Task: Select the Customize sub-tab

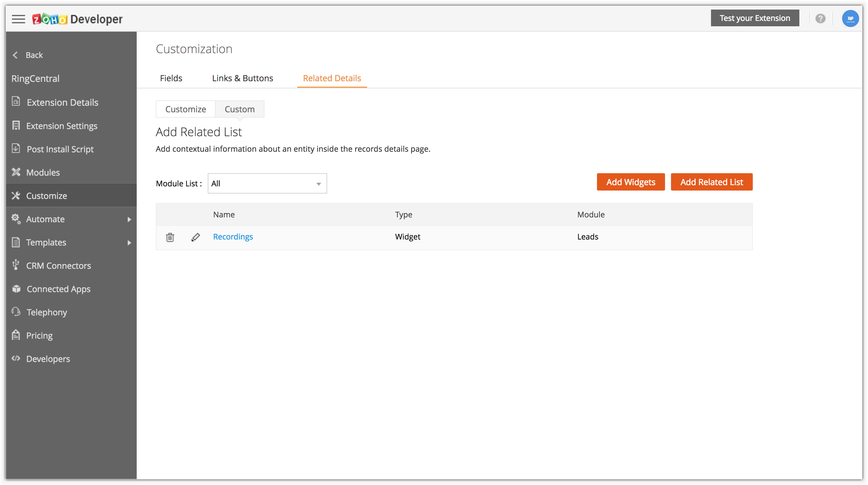Action: pyautogui.click(x=185, y=109)
